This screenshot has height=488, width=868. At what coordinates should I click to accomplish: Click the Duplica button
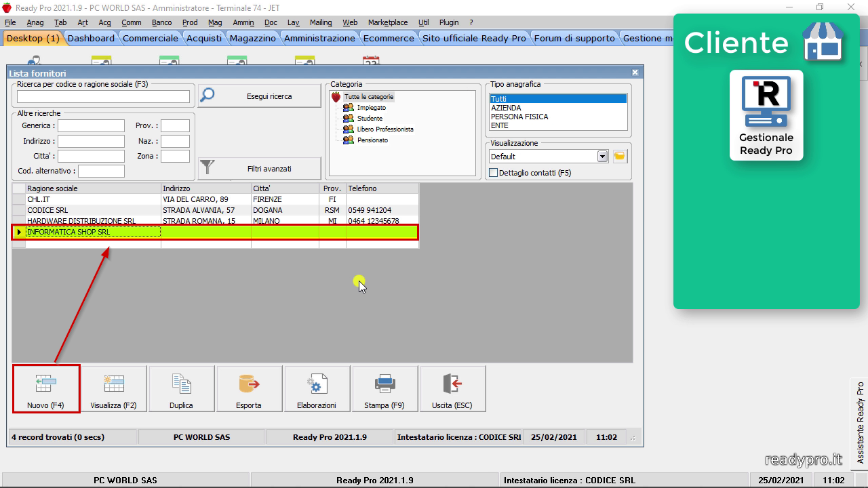[182, 389]
